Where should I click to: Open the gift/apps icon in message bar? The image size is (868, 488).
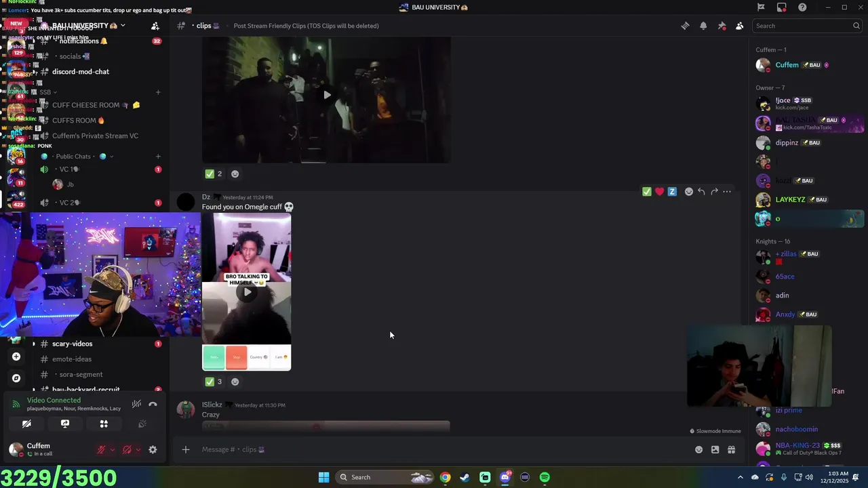click(732, 449)
